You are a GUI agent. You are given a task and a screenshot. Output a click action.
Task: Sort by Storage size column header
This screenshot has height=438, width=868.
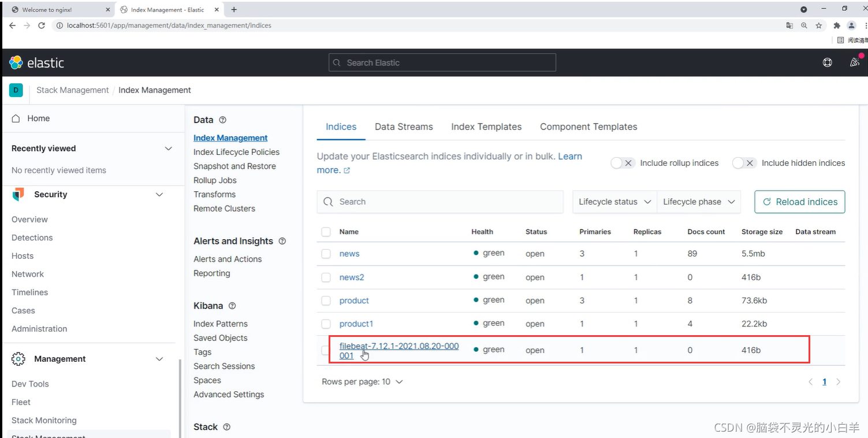(x=762, y=232)
